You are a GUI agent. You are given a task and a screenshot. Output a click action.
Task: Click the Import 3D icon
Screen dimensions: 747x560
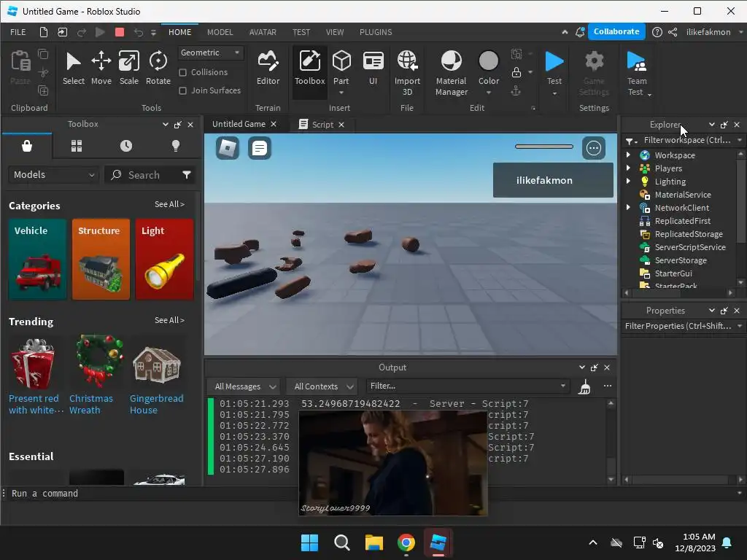coord(407,72)
